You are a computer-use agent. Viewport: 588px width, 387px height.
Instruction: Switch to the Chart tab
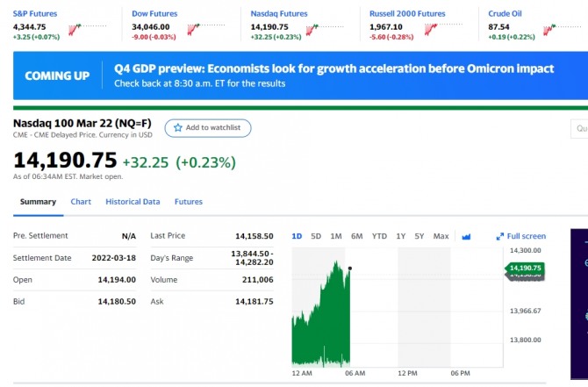point(81,202)
